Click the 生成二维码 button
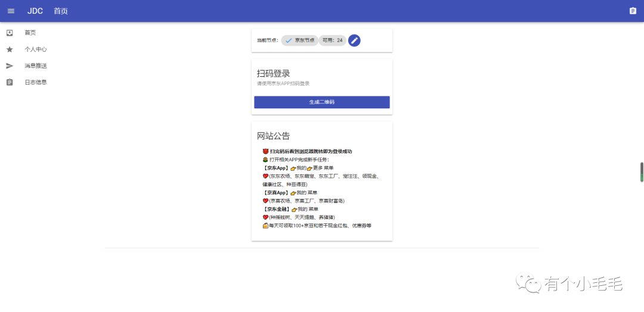This screenshot has width=644, height=312. [322, 102]
